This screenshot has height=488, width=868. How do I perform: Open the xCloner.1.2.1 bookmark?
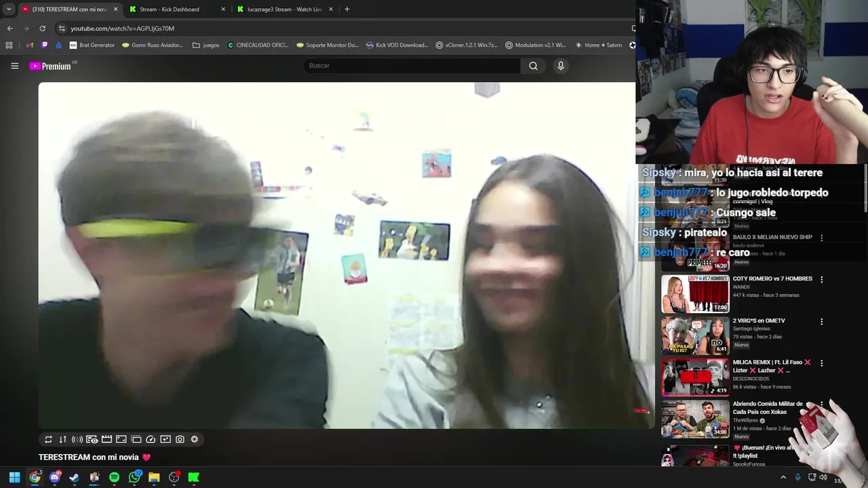(x=467, y=45)
